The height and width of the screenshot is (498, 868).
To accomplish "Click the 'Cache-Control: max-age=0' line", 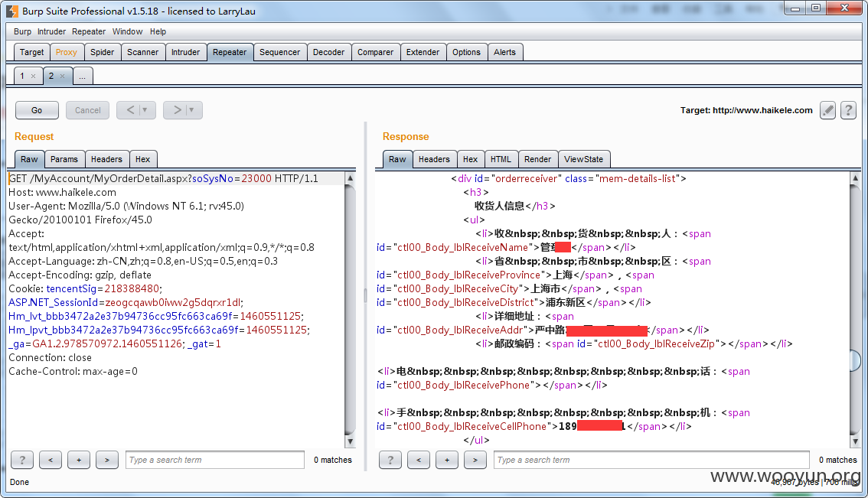I will (73, 371).
